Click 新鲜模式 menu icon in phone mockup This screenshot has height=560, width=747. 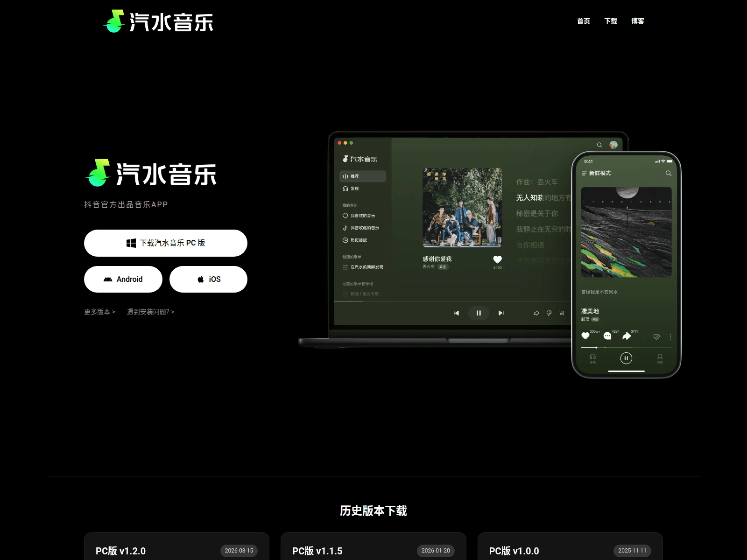tap(584, 173)
